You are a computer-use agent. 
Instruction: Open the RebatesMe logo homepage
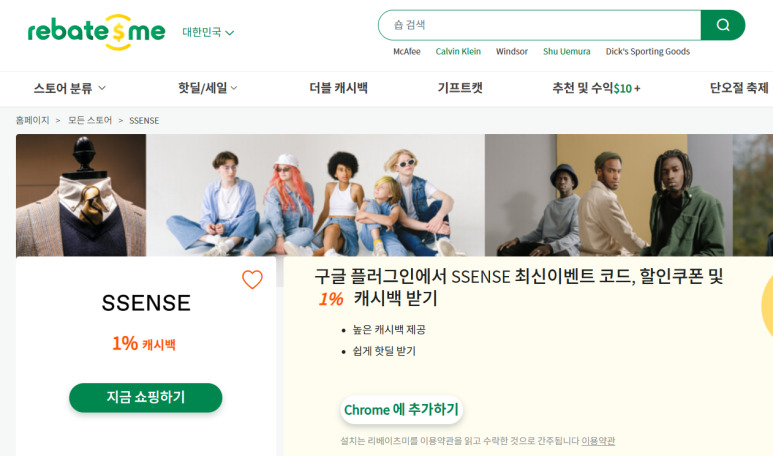pyautogui.click(x=97, y=32)
